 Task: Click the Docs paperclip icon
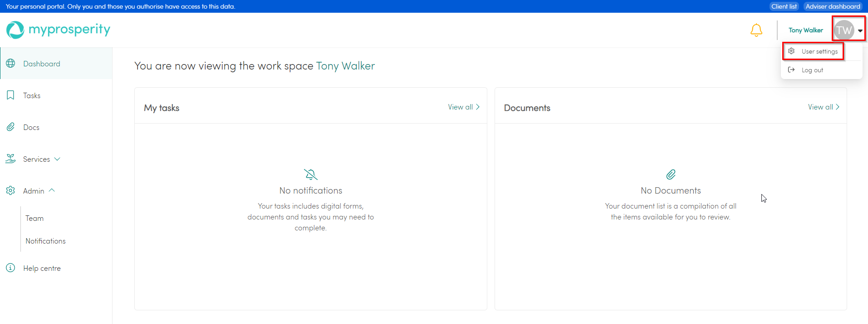click(10, 127)
